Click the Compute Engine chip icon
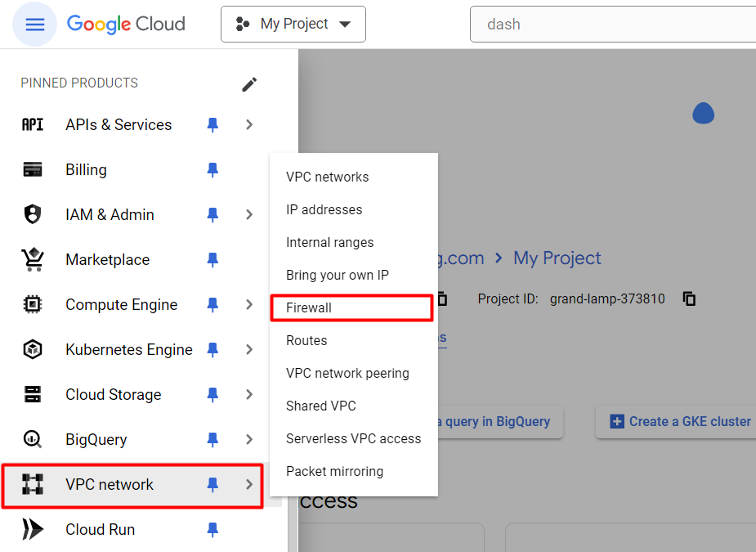Screen dimensions: 756x552 [33, 304]
